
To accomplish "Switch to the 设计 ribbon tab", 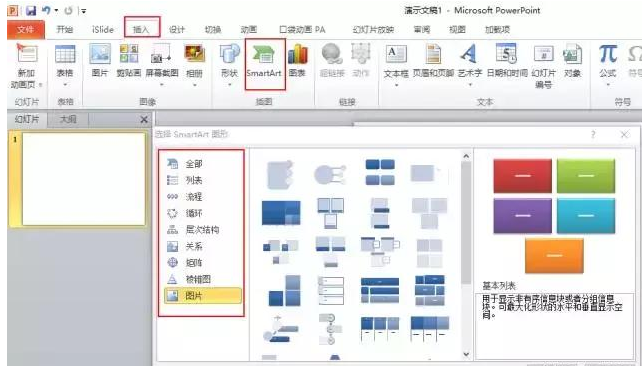I will point(177,29).
